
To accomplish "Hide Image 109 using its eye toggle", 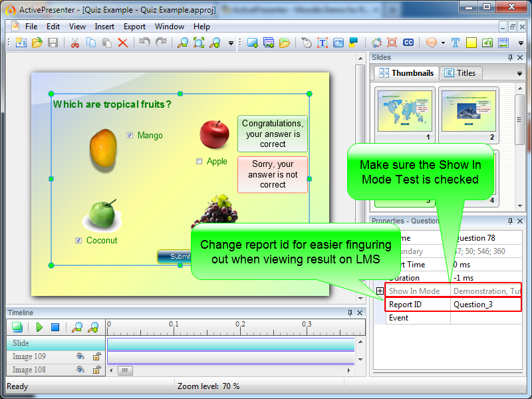I will 80,356.
